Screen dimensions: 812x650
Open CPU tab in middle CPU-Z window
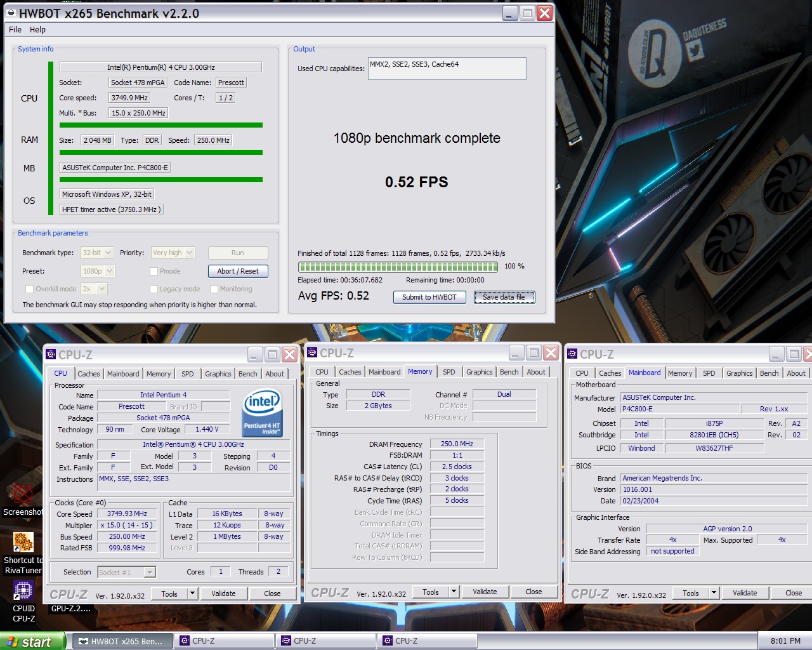point(322,372)
